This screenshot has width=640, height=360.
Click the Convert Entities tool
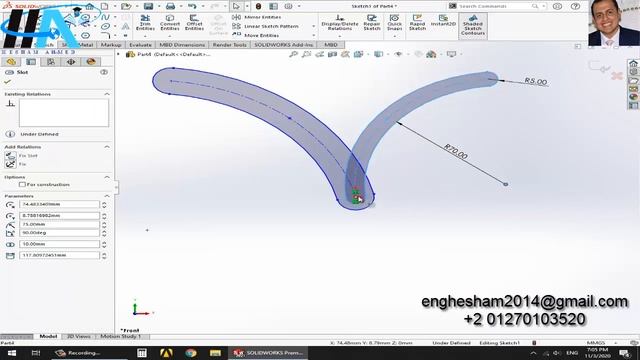(x=169, y=23)
